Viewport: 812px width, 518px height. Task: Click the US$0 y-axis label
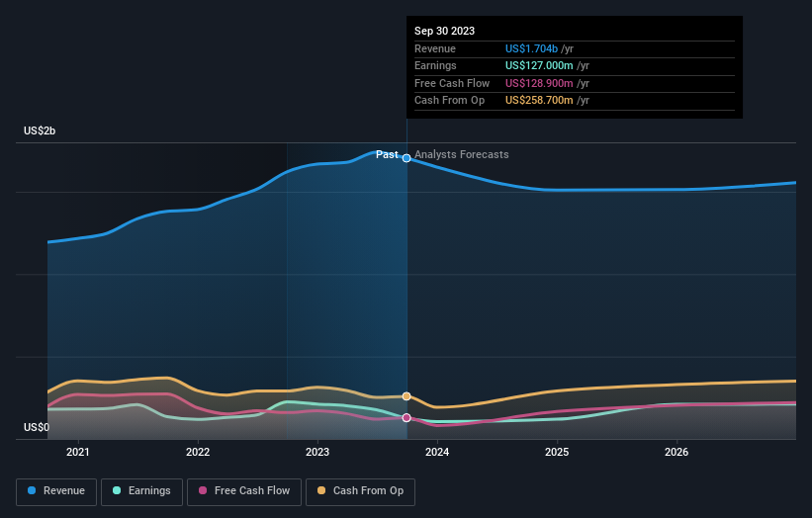tap(37, 427)
